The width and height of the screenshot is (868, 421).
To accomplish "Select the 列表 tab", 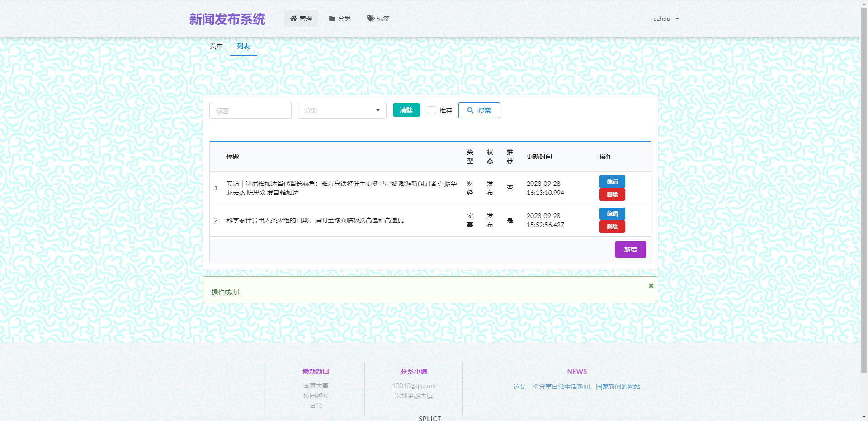I will pyautogui.click(x=243, y=46).
